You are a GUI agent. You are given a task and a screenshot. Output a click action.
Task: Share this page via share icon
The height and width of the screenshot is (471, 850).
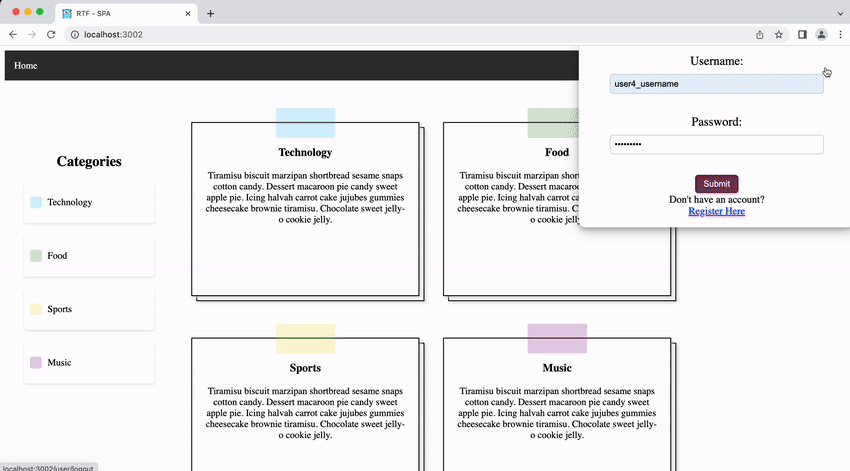[x=759, y=35]
